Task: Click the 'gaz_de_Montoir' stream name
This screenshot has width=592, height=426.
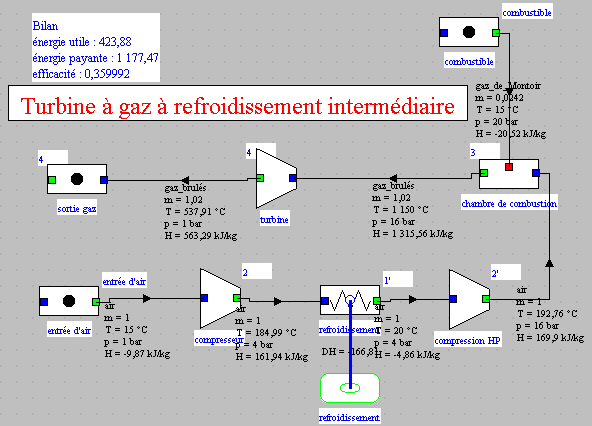Action: click(508, 86)
